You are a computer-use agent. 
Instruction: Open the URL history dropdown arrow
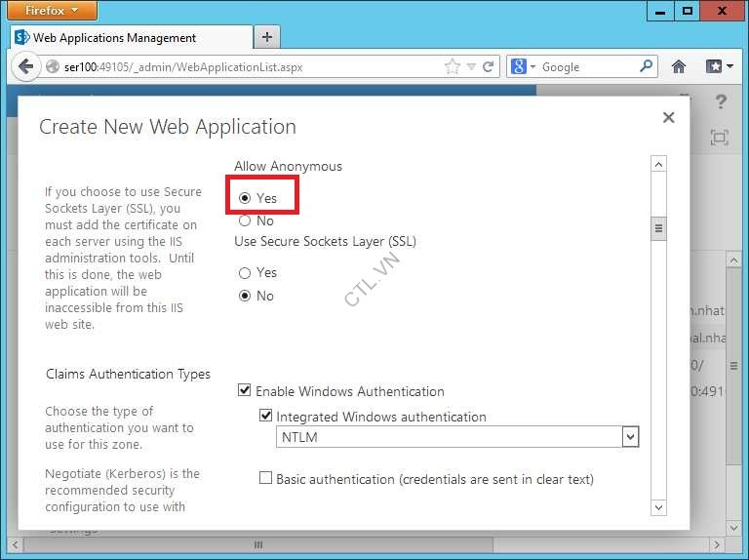[471, 66]
